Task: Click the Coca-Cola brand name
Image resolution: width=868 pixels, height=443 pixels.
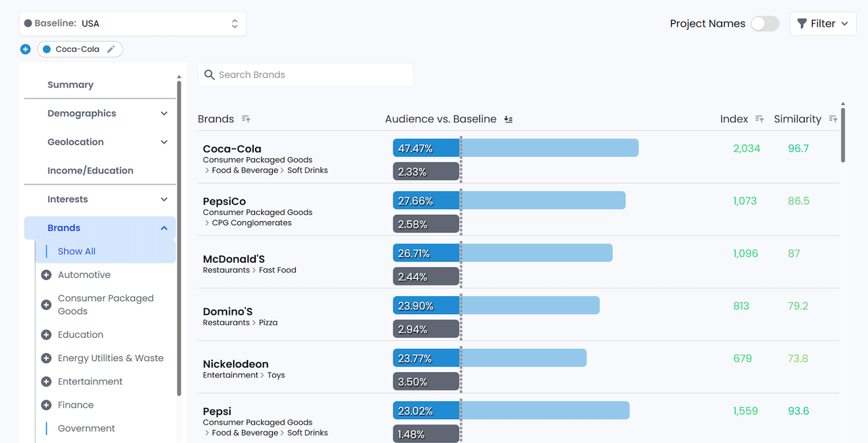Action: [232, 149]
